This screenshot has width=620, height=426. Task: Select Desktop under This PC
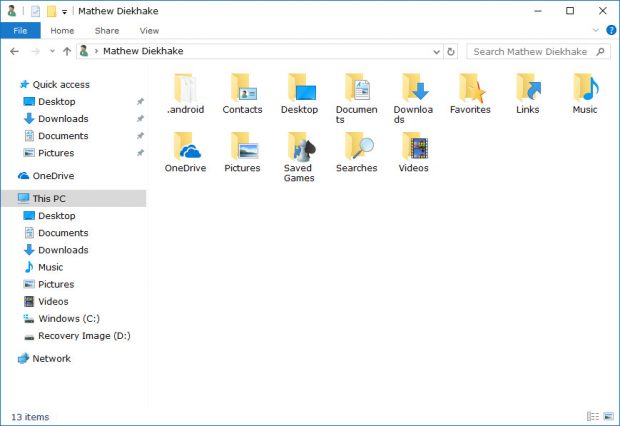(57, 216)
